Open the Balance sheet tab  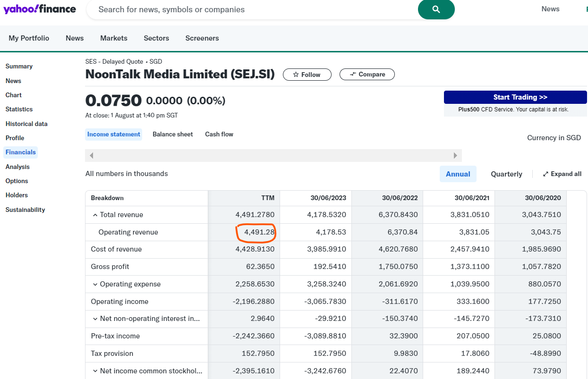pyautogui.click(x=173, y=135)
